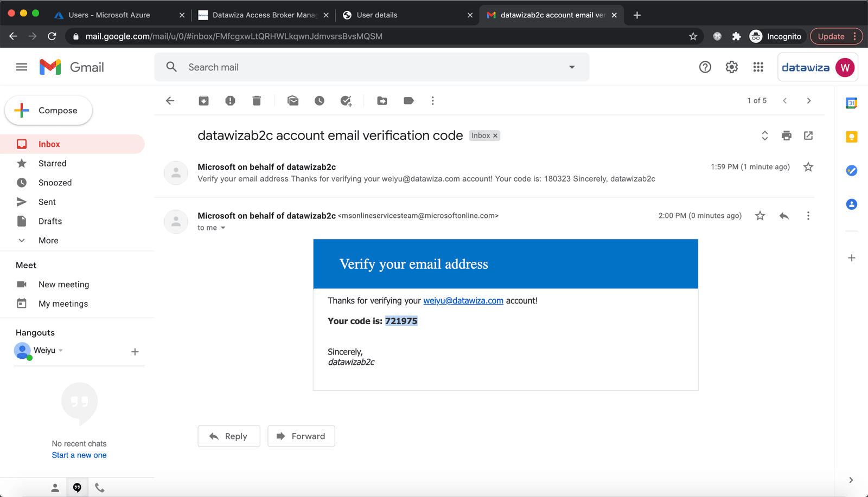Bookmark this page with star
The height and width of the screenshot is (497, 868).
coord(693,36)
